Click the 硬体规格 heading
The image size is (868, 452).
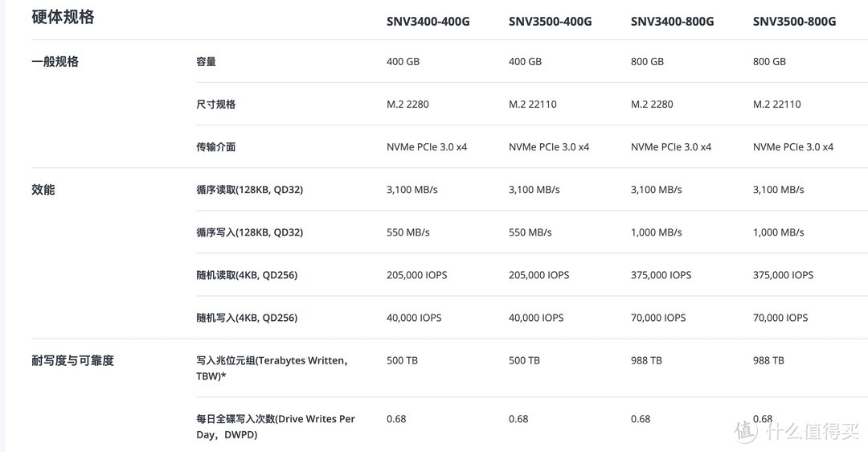[x=63, y=17]
